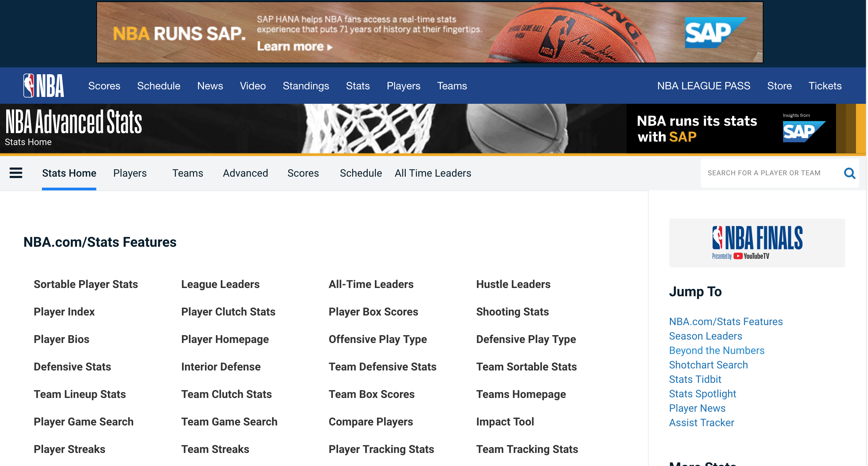
Task: Open Team Clutch Stats
Action: click(226, 394)
